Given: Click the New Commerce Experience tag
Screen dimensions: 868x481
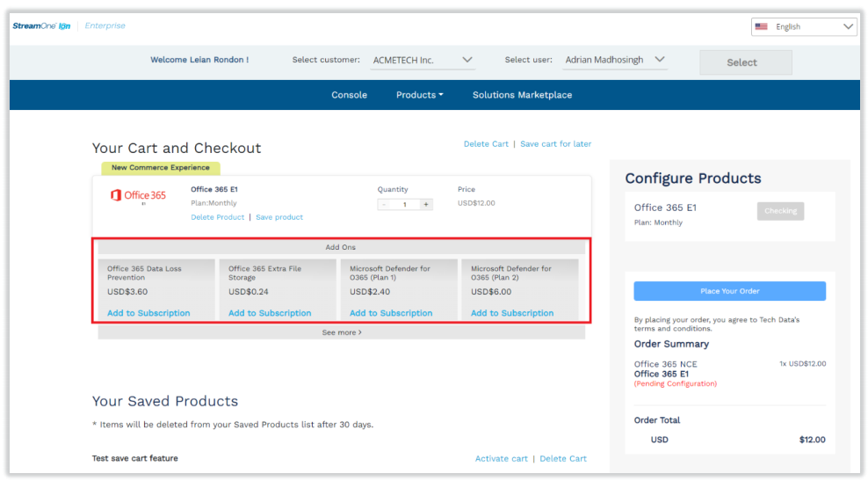Looking at the screenshot, I should 161,168.
